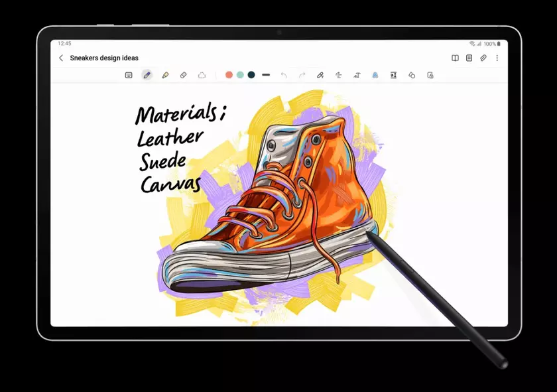
Task: Attach a file using the paperclip icon
Action: tap(483, 58)
